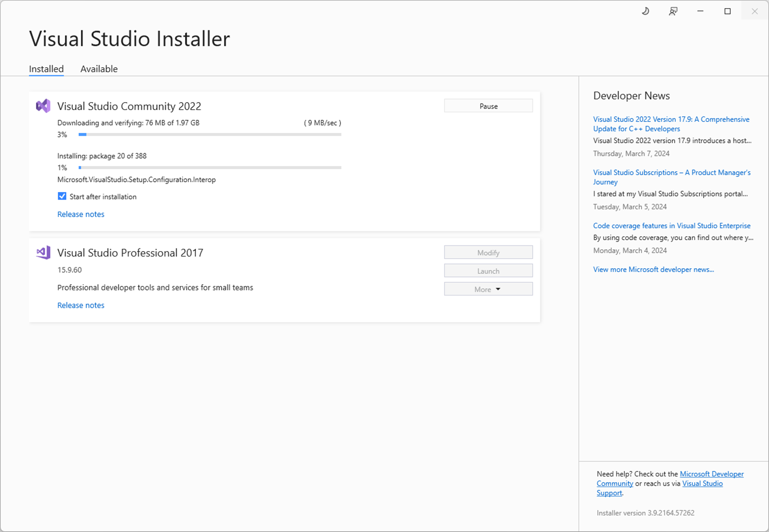Click the 1% install percentage label
The width and height of the screenshot is (769, 532).
point(62,168)
